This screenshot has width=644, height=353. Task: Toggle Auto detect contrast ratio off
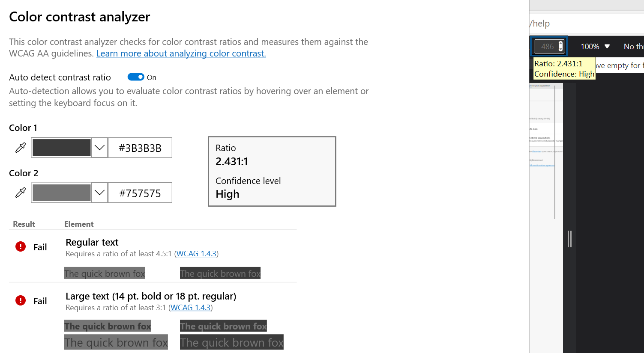pos(135,77)
